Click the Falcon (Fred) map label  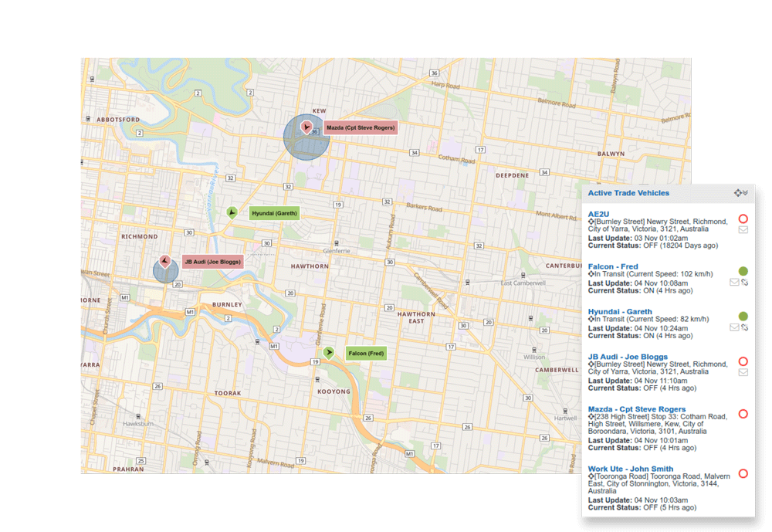point(366,353)
